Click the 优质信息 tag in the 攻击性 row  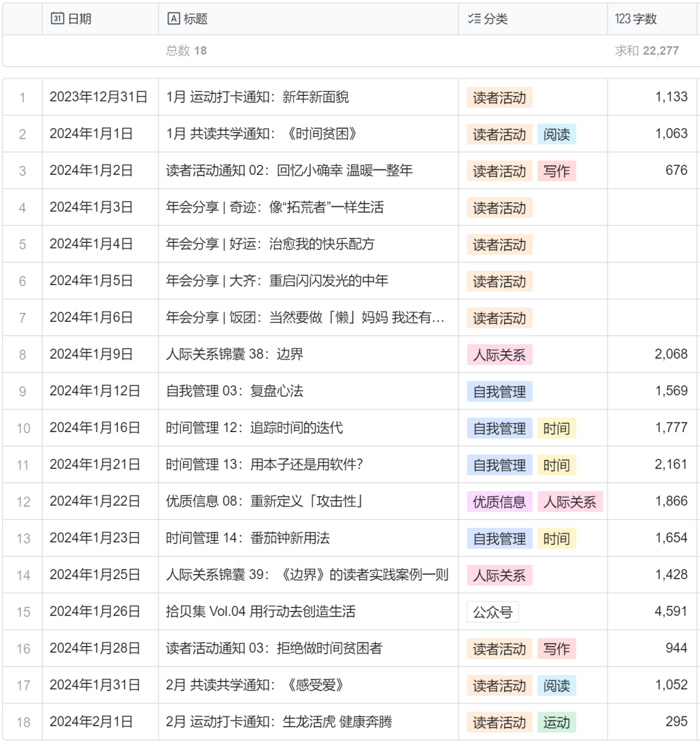click(500, 501)
